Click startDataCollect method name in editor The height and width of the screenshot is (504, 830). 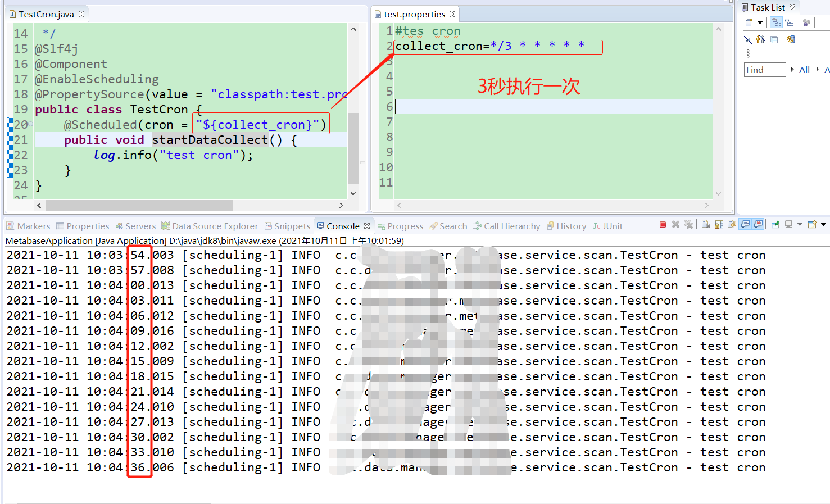click(x=210, y=140)
